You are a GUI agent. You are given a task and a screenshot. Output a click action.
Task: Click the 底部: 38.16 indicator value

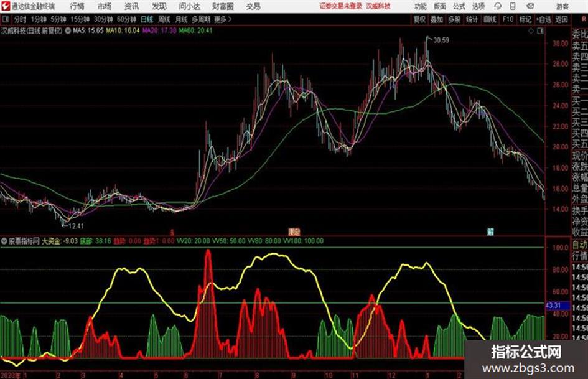coord(95,241)
